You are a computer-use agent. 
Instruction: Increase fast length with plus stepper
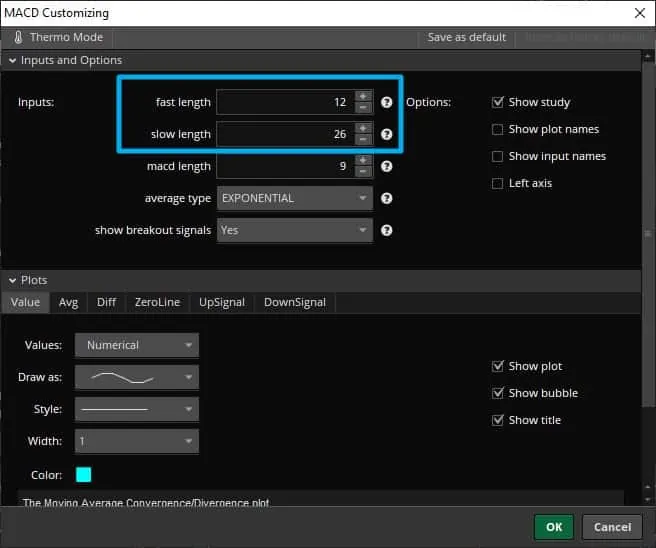(x=363, y=96)
